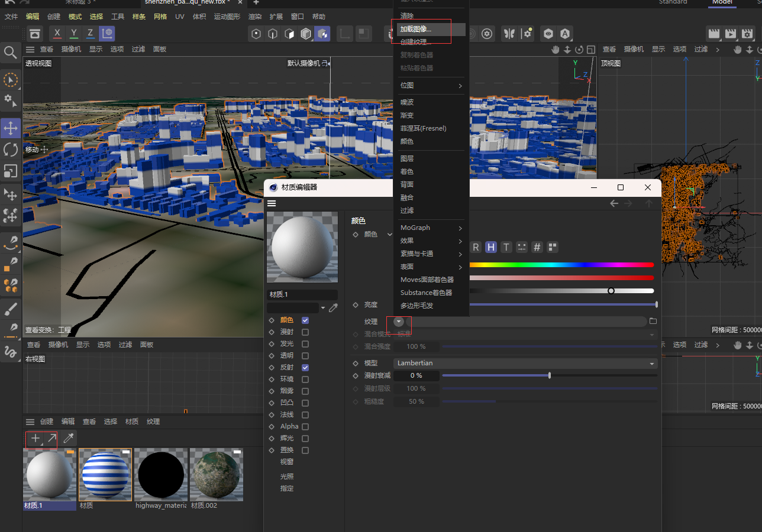
Task: Click the plus icon to create new material
Action: coord(35,439)
